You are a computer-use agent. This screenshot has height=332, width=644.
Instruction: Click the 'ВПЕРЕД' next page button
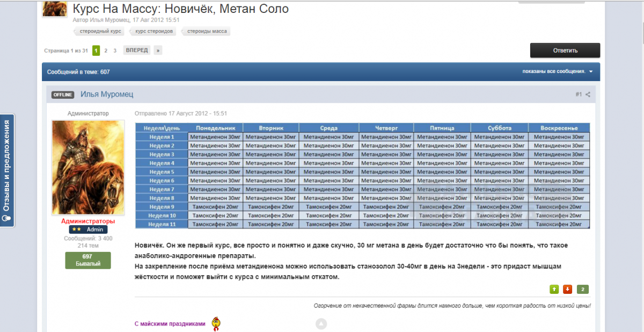tap(137, 50)
